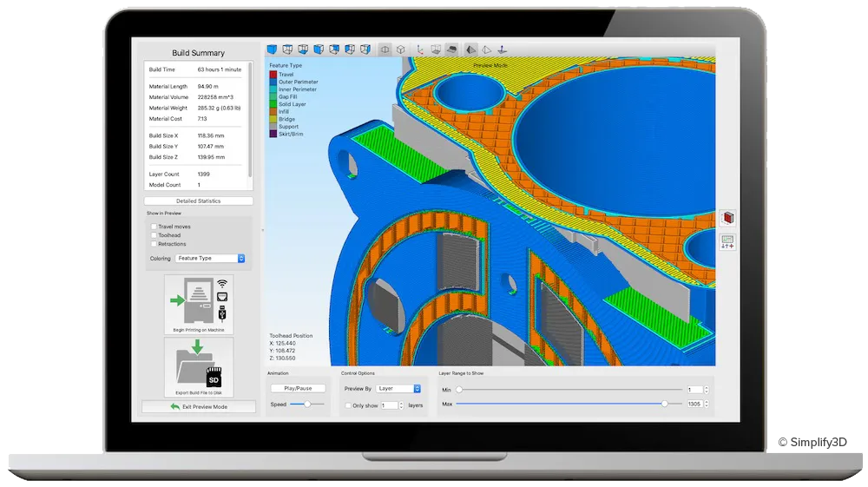This screenshot has height=487, width=868.
Task: Tick the Only show layers checkbox
Action: tap(348, 405)
